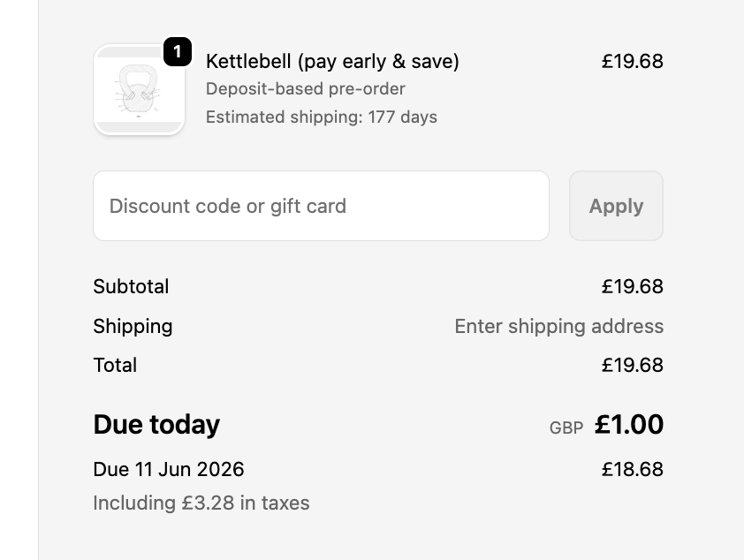Click the Subtotal label
Image resolution: width=744 pixels, height=560 pixels.
point(131,287)
